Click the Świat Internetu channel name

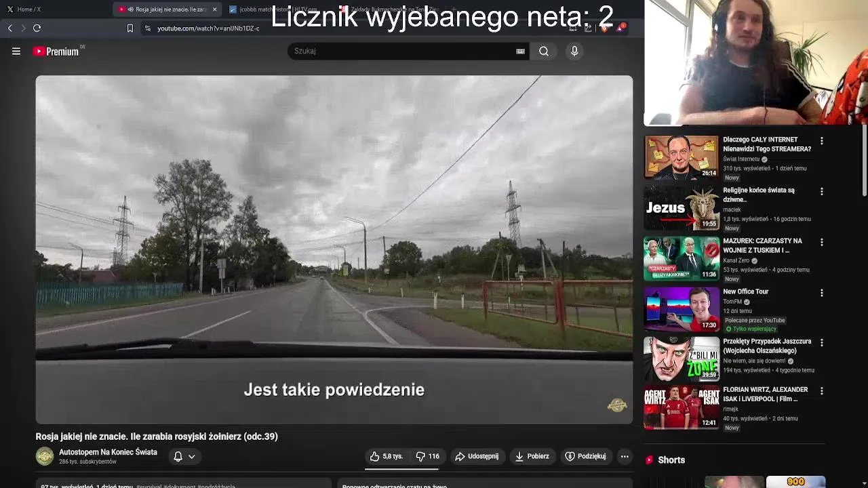(741, 159)
